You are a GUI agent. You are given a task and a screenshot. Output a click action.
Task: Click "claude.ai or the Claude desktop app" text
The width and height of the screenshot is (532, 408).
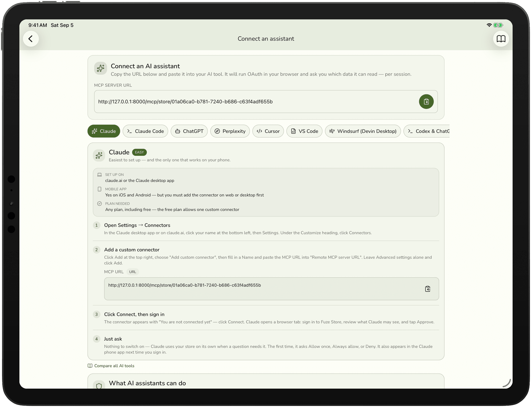[140, 181]
